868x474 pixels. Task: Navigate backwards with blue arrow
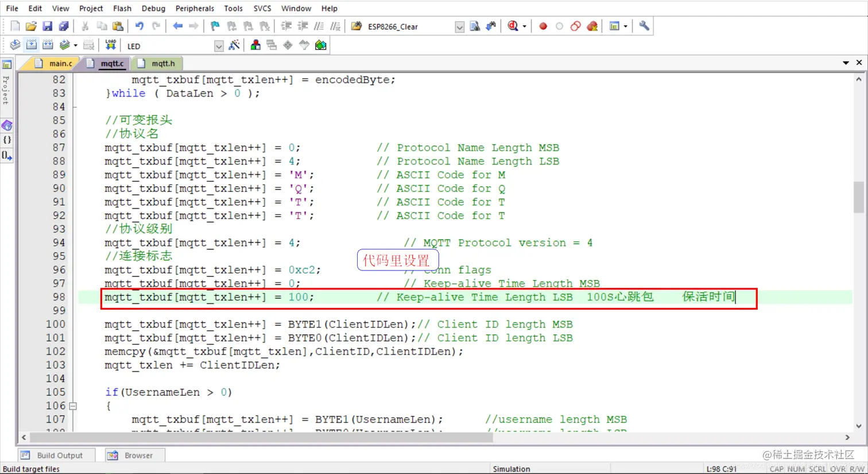pos(177,26)
